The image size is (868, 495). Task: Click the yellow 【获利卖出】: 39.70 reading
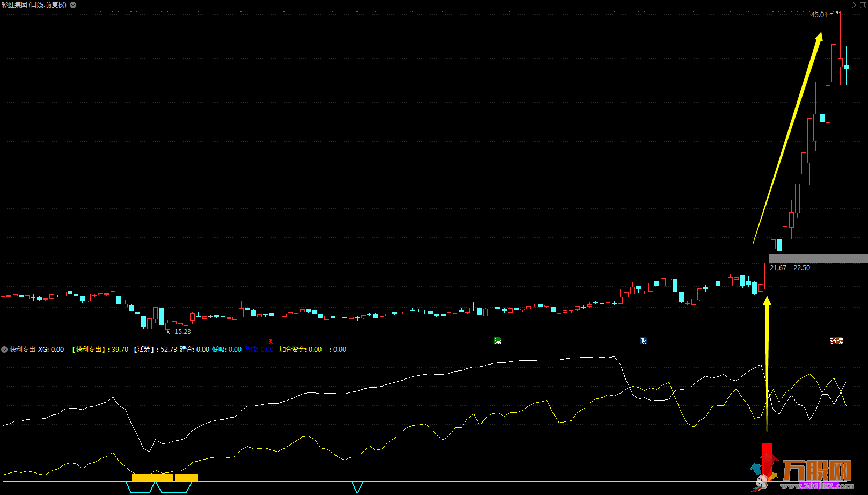pos(100,350)
